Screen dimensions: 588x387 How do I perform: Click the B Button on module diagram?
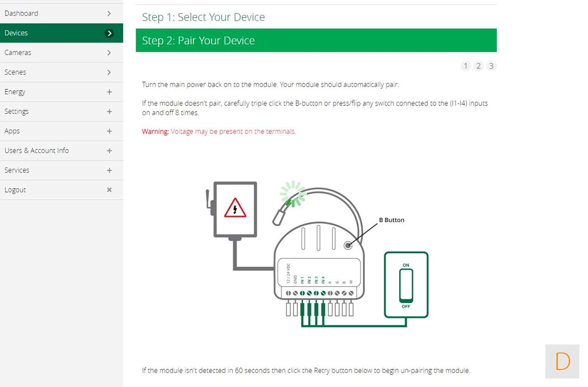[347, 245]
